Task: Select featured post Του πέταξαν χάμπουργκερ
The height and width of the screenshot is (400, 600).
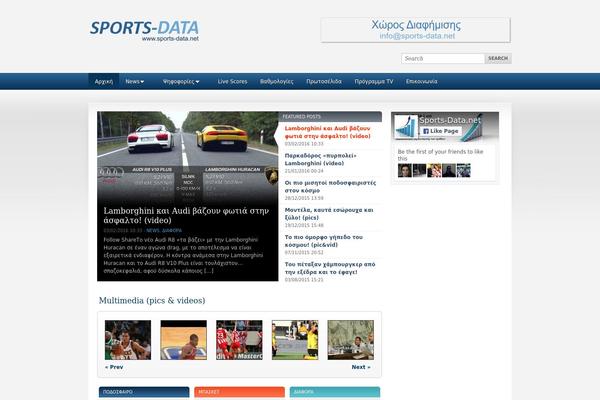Action: (330, 268)
